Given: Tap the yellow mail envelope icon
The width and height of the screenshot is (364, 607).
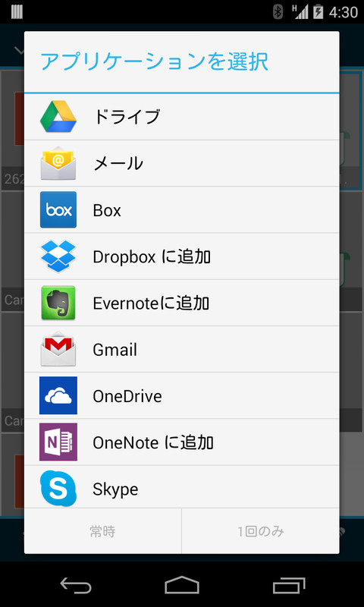Looking at the screenshot, I should tap(58, 163).
